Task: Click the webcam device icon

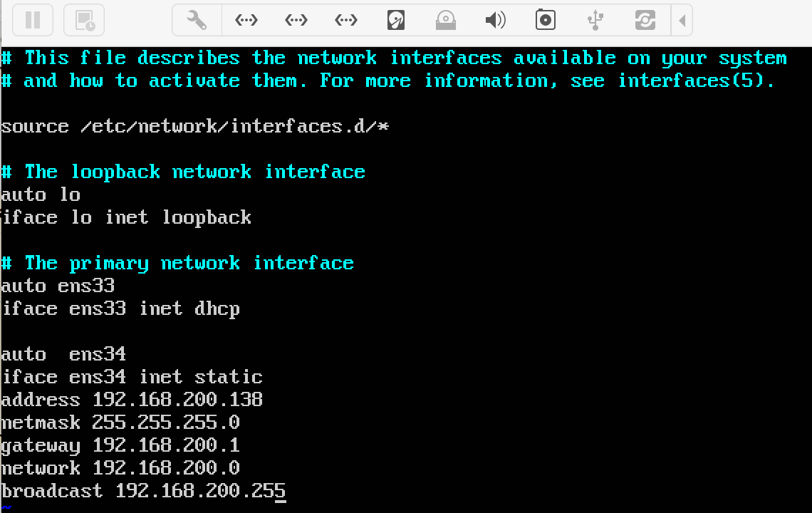Action: coord(546,19)
